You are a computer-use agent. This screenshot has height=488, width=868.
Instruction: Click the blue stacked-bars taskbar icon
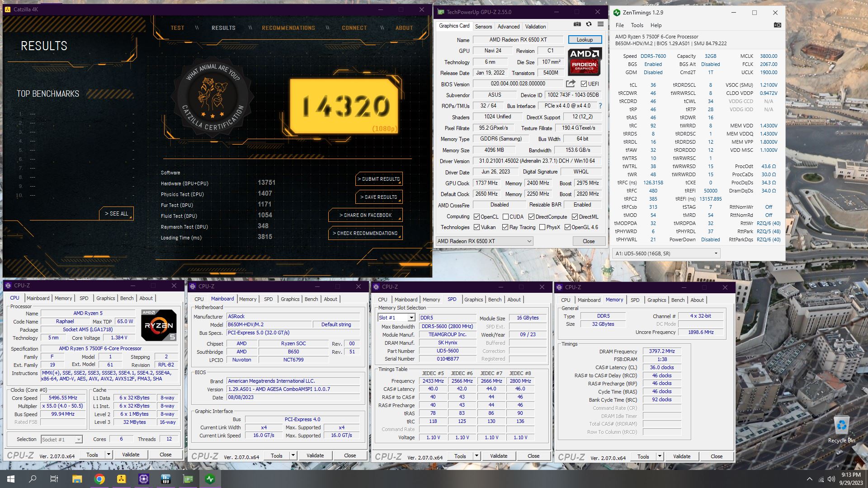pyautogui.click(x=166, y=479)
